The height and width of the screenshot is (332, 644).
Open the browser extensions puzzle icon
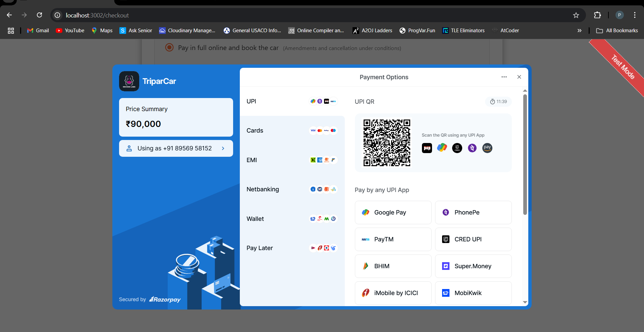(598, 15)
